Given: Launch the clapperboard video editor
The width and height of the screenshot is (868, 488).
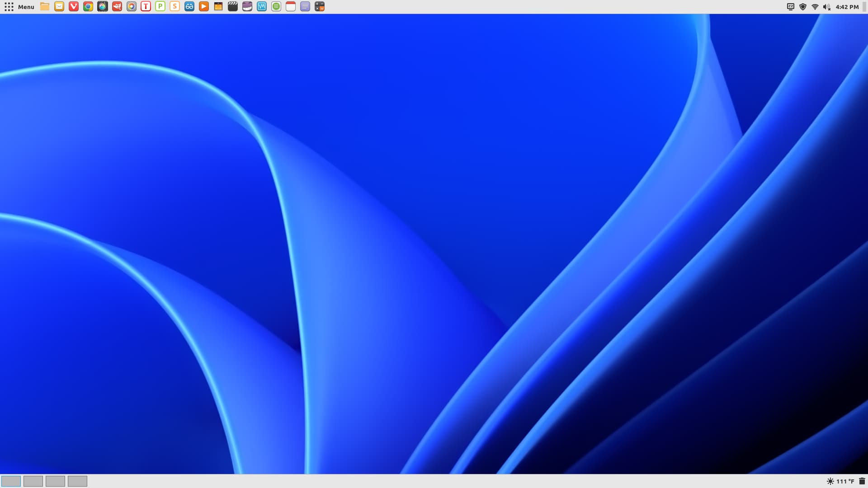Looking at the screenshot, I should pyautogui.click(x=233, y=7).
